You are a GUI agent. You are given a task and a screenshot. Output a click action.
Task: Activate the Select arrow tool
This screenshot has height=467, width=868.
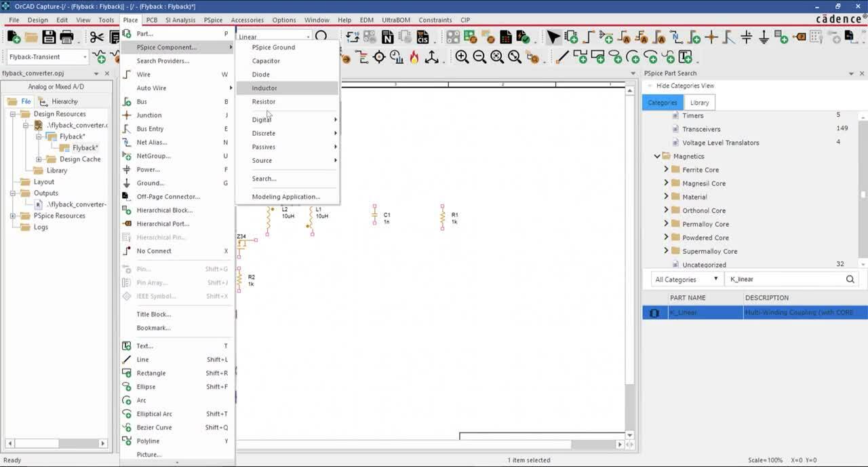pyautogui.click(x=554, y=37)
